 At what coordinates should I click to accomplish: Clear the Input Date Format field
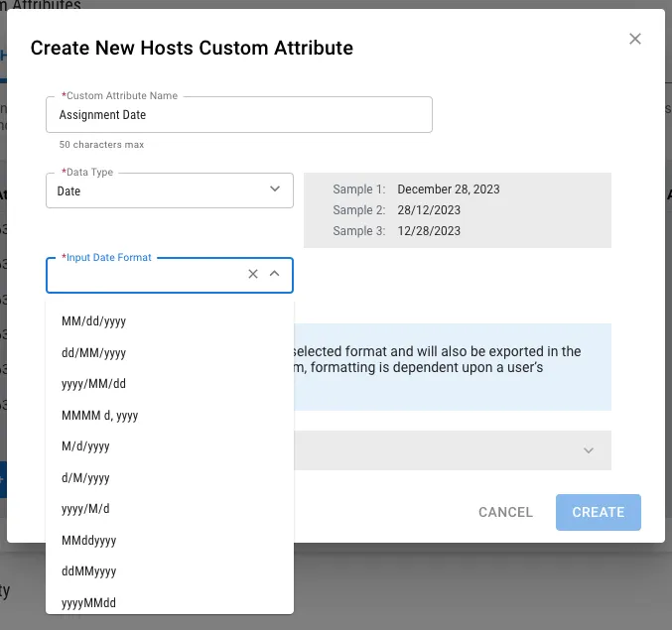pos(253,274)
